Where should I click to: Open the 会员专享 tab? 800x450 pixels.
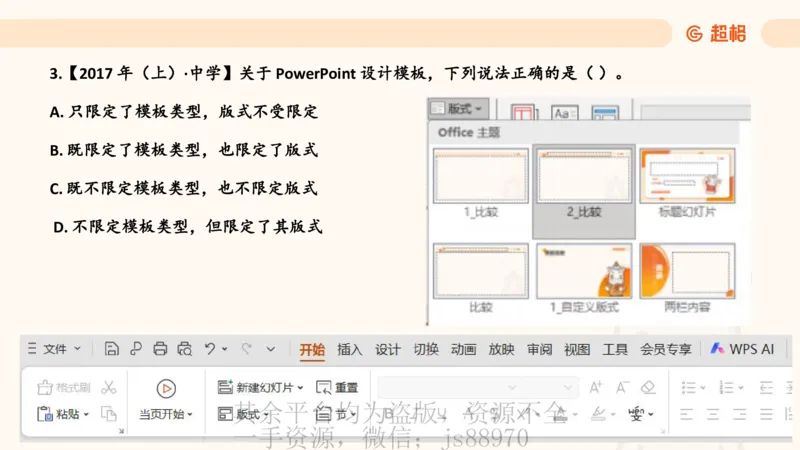point(665,349)
